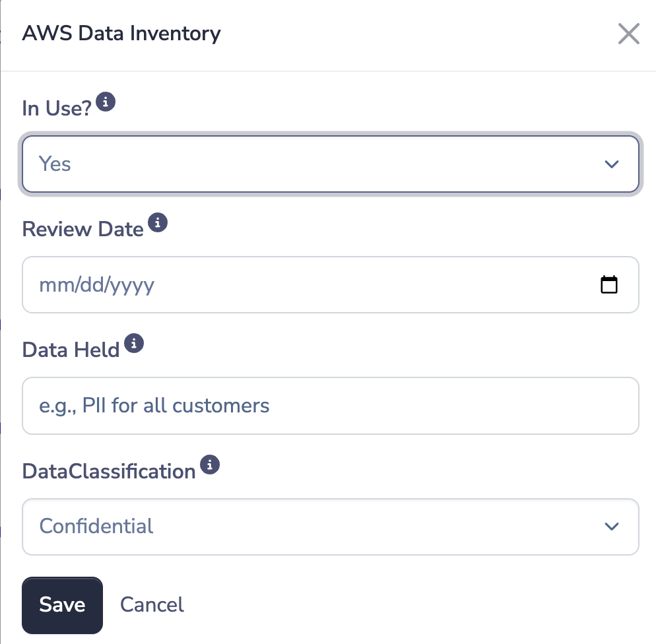Screen dimensions: 656x644
Task: Close the AWS Data Inventory dialog
Action: click(628, 34)
